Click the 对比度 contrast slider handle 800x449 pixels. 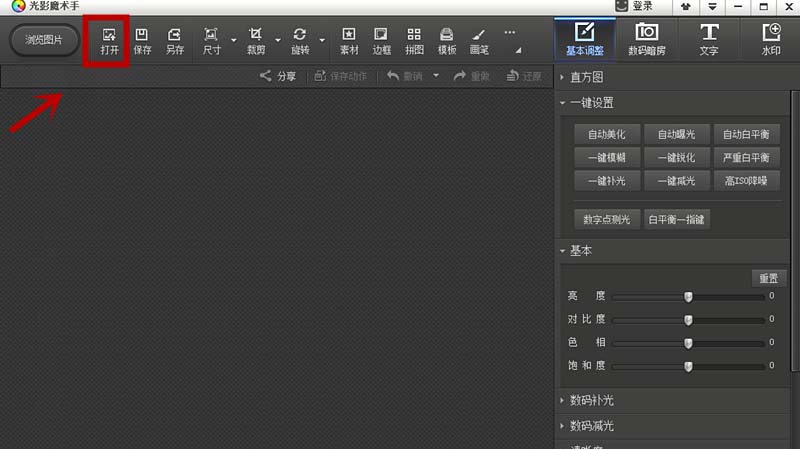click(x=688, y=320)
